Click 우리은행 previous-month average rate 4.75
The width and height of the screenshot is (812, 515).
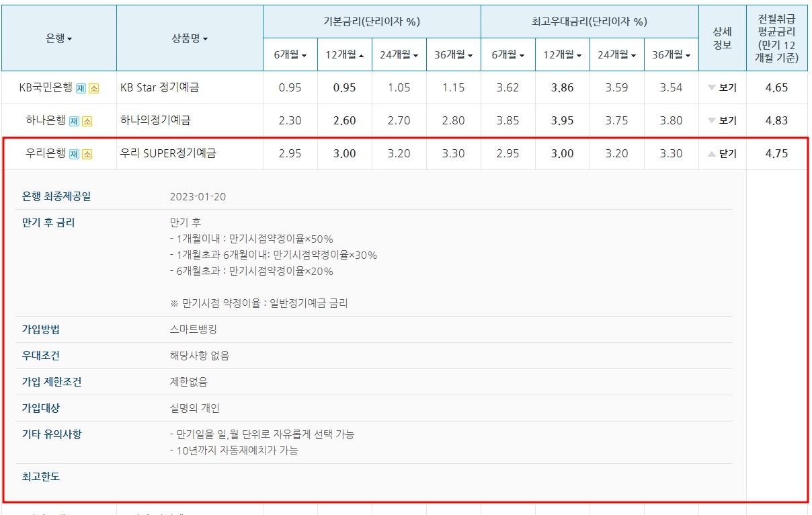(776, 154)
